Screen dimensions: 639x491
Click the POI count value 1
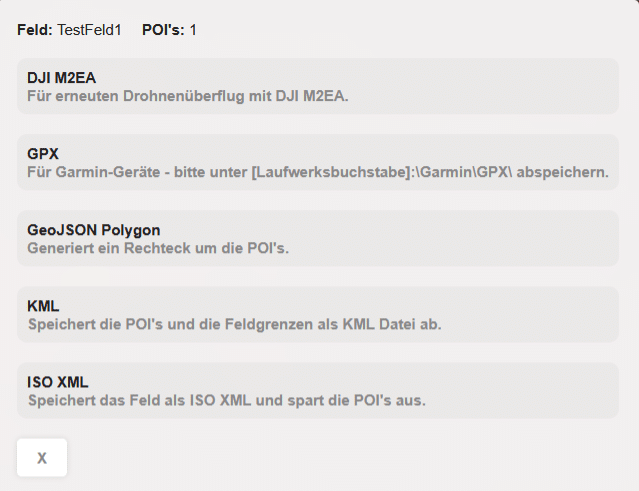click(x=193, y=30)
